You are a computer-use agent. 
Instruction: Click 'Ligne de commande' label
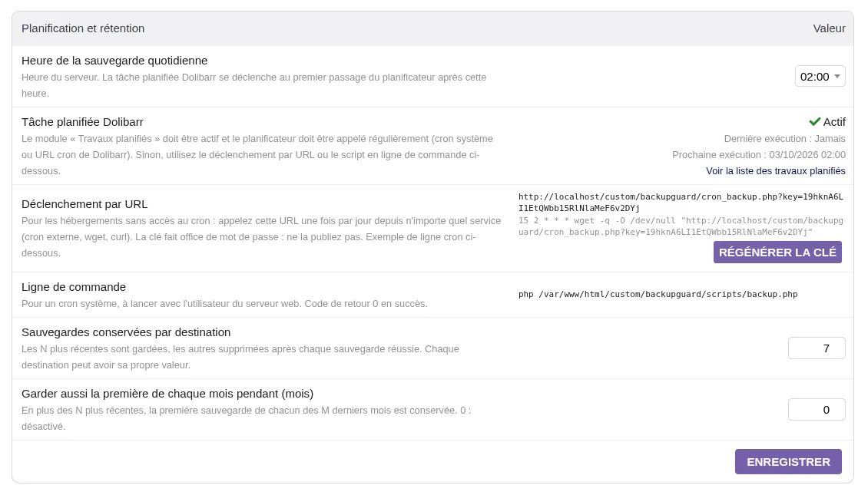(74, 287)
